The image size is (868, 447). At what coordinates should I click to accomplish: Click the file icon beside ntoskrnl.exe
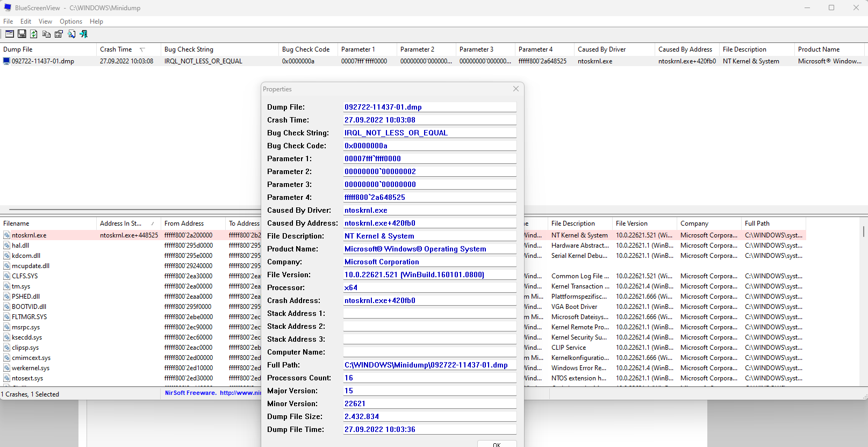coord(6,235)
